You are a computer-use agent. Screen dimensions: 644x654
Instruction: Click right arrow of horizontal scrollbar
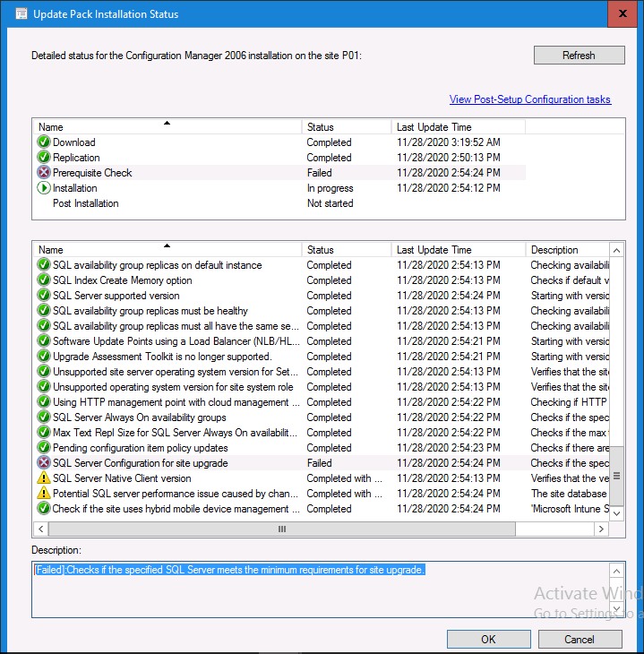[601, 529]
